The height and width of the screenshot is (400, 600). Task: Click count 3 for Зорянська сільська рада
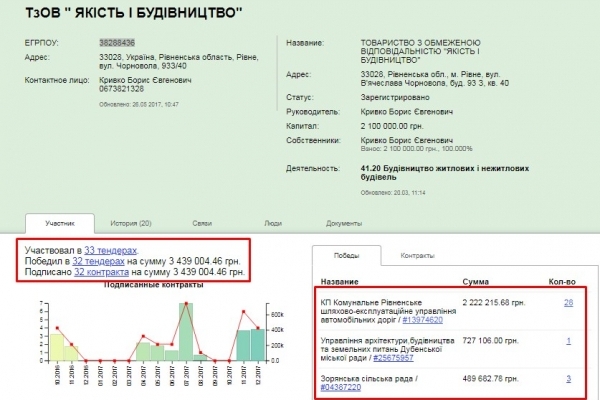pyautogui.click(x=568, y=377)
